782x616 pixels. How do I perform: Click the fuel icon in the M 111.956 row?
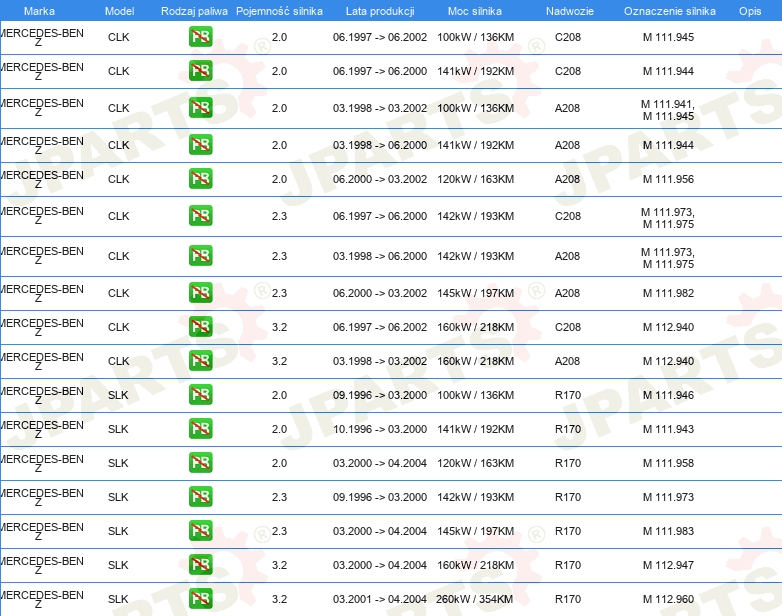tap(200, 179)
